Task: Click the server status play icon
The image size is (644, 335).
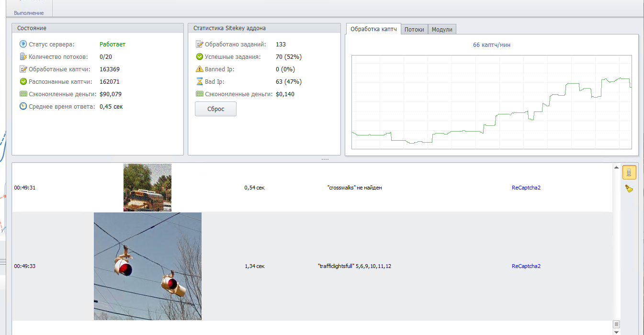Action: click(x=23, y=44)
